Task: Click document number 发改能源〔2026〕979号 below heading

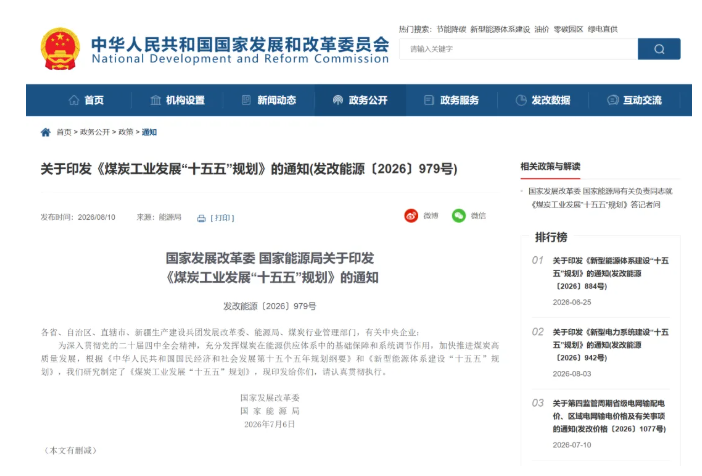Action: pos(270,306)
